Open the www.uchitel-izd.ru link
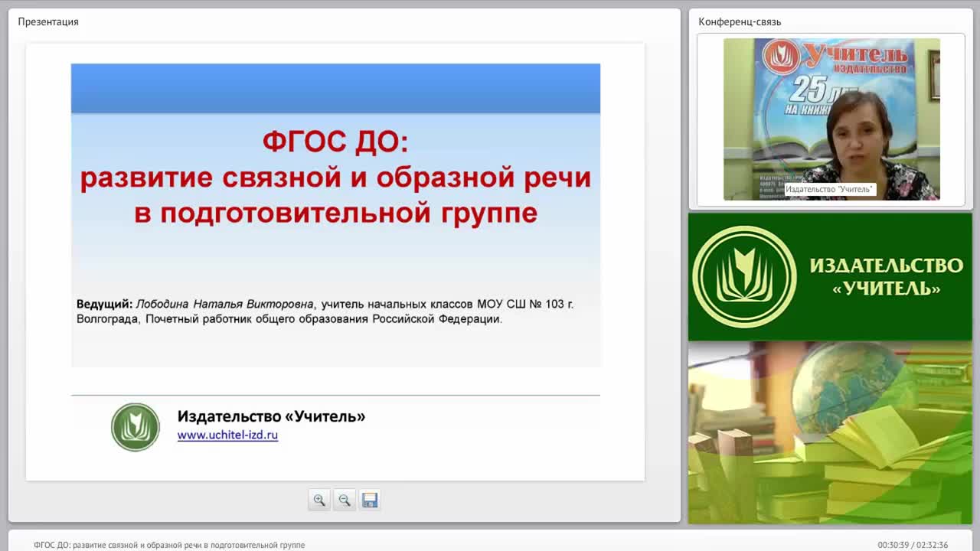 coord(227,435)
